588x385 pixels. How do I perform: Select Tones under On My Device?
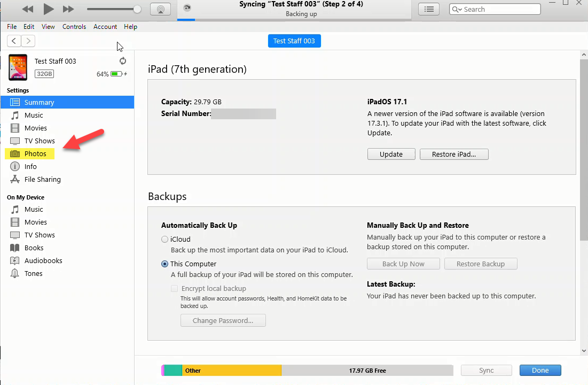(33, 274)
